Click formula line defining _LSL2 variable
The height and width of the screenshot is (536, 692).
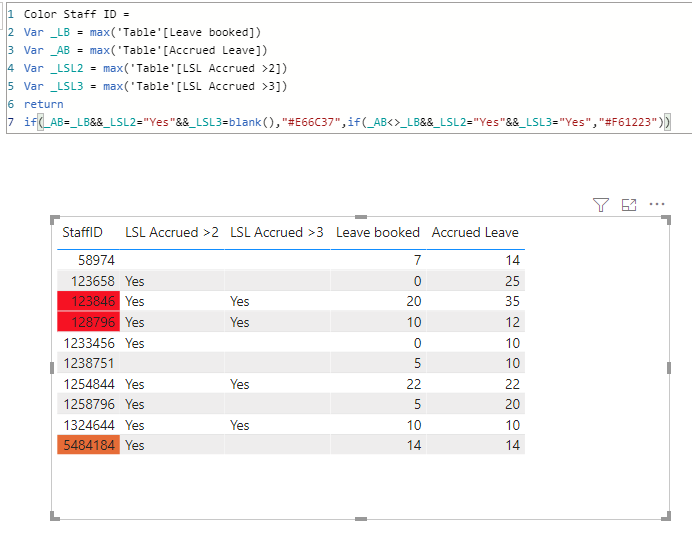click(155, 68)
